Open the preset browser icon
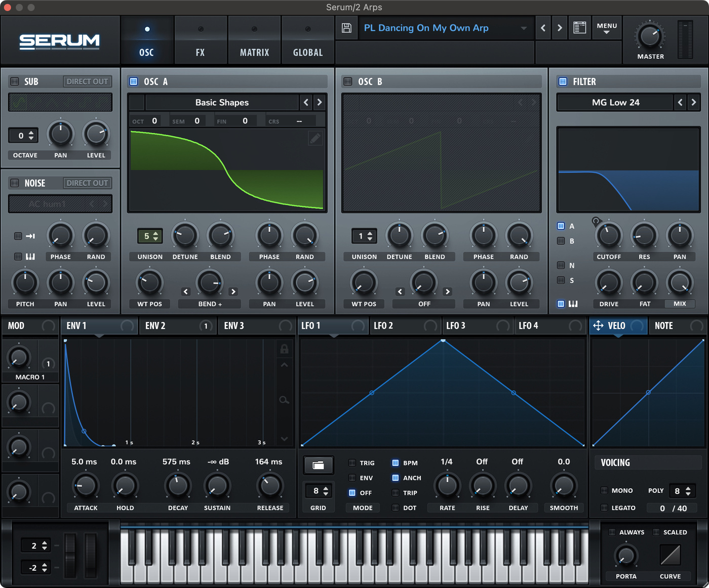 (x=579, y=28)
